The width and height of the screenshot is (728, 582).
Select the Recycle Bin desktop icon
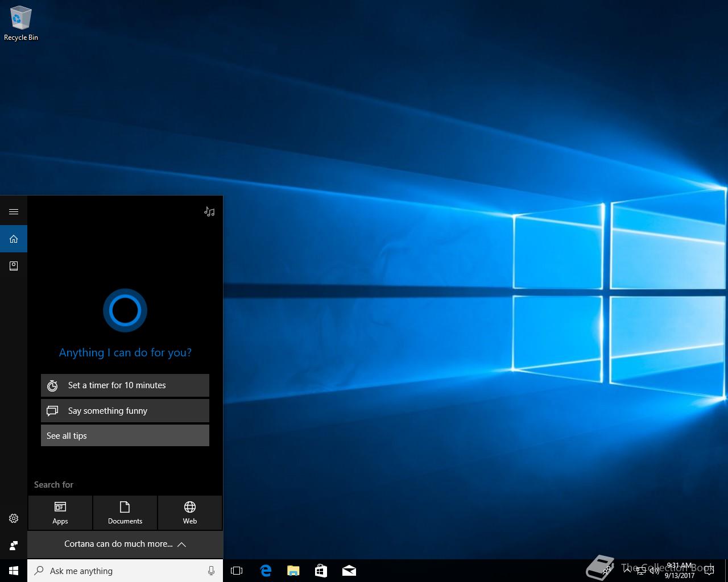point(21,24)
